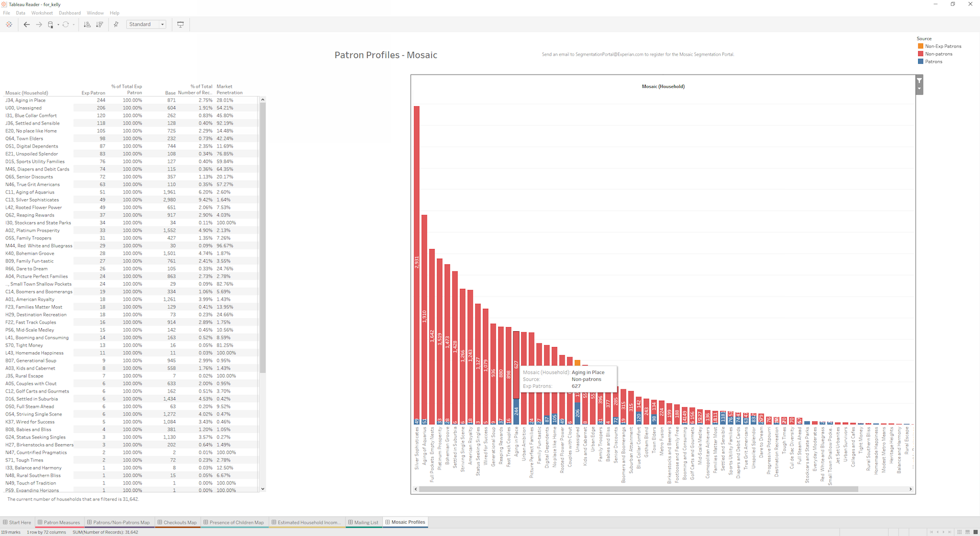The height and width of the screenshot is (536, 980).
Task: Select the 'C13, Silver Sophisticates' row
Action: tap(131, 200)
